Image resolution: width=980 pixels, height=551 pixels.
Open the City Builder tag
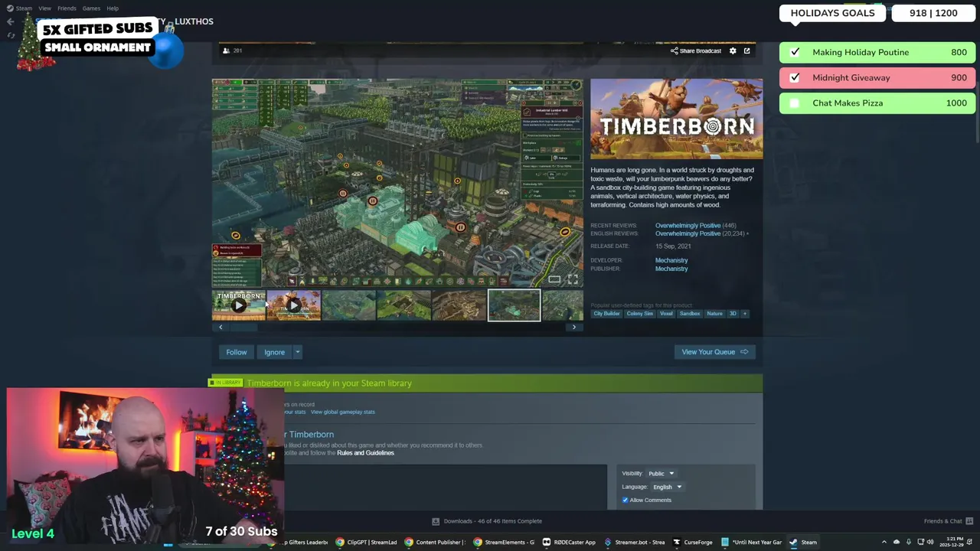[606, 313]
